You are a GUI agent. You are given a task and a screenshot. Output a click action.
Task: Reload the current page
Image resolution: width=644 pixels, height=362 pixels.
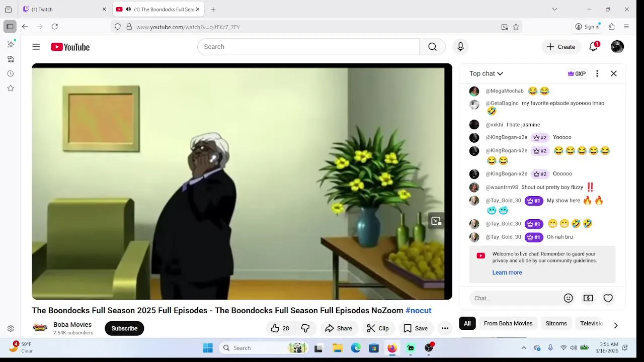(55, 27)
